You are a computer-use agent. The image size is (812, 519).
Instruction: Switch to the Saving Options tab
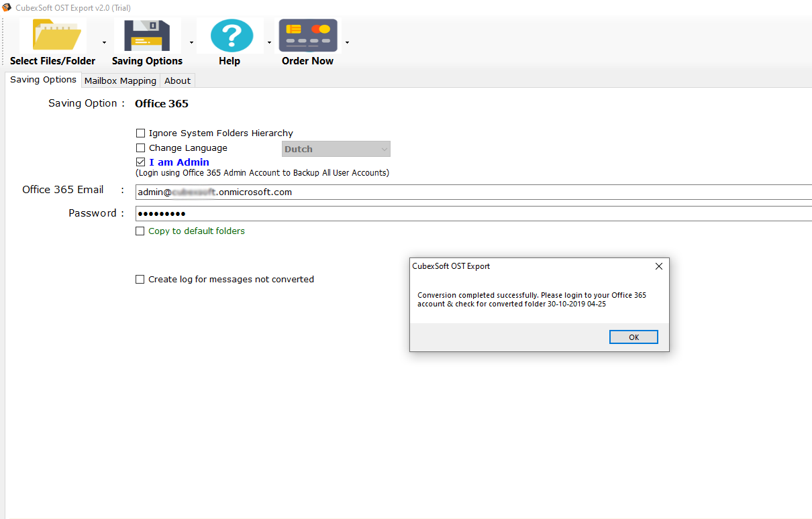click(44, 80)
